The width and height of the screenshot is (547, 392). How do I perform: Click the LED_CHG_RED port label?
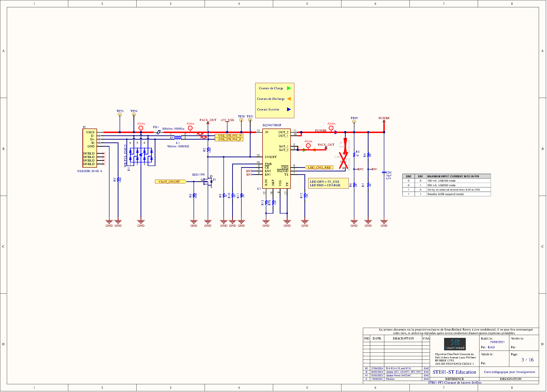(x=319, y=168)
